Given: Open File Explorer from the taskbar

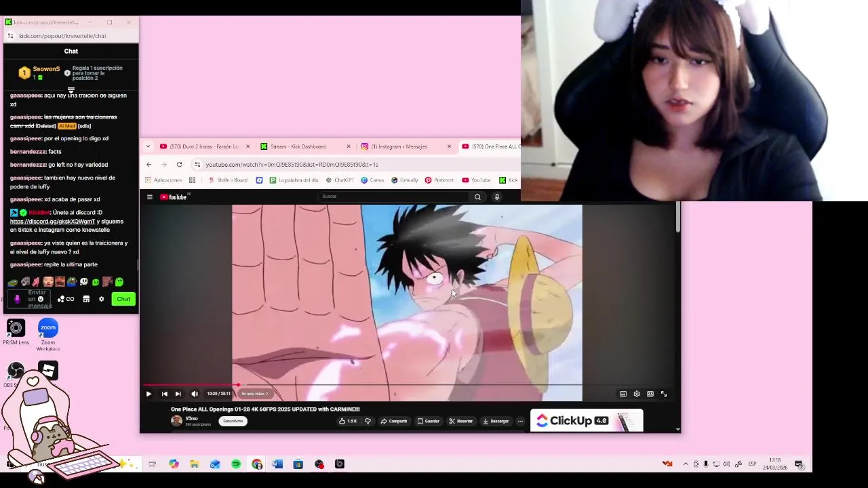Looking at the screenshot, I should click(x=195, y=464).
